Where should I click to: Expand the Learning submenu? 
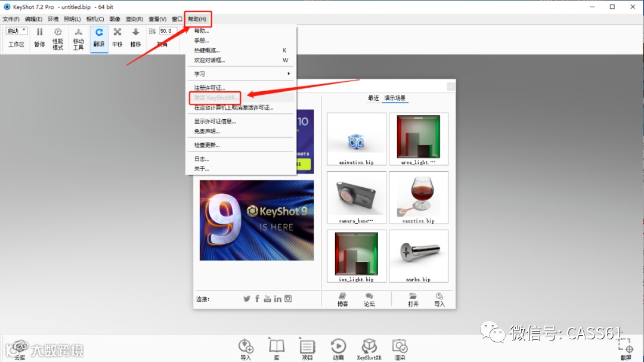(241, 74)
